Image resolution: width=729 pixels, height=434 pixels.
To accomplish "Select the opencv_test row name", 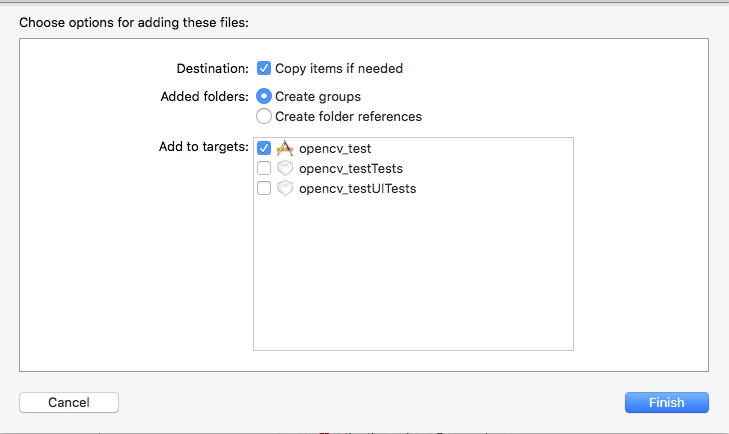I will (335, 148).
